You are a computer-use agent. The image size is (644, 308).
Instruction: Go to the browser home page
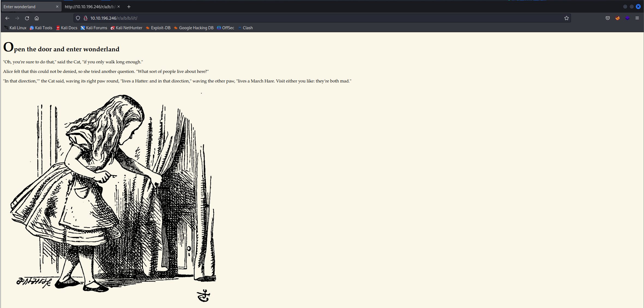(x=37, y=18)
